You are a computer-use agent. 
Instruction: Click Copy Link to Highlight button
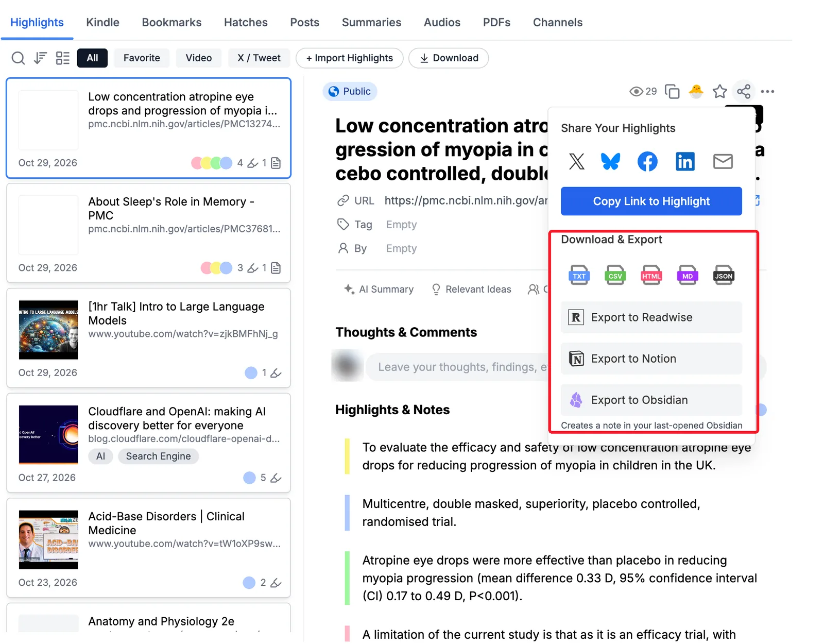651,201
